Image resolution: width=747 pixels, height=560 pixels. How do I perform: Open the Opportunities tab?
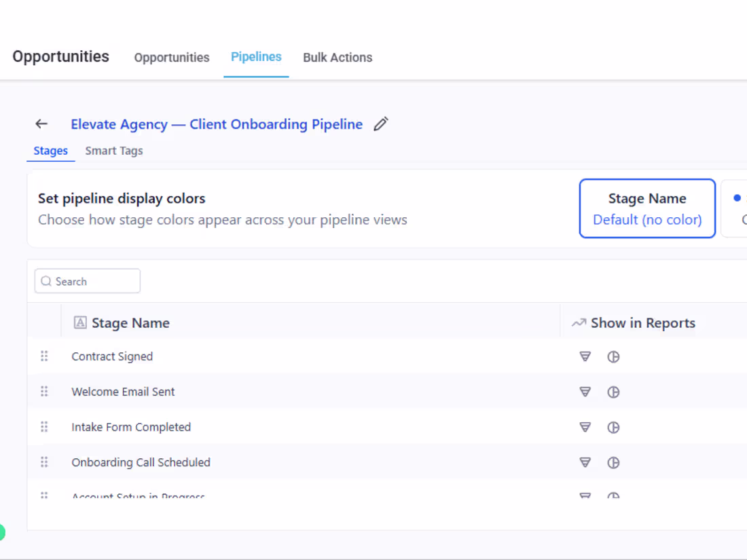point(172,58)
